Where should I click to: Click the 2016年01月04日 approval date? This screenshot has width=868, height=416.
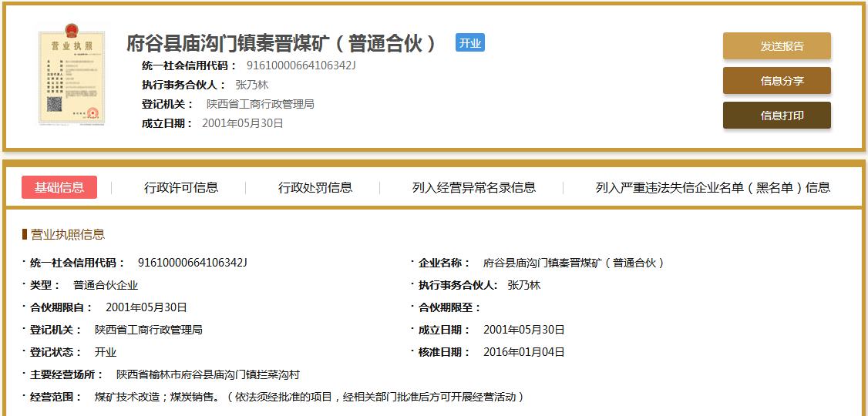point(523,352)
